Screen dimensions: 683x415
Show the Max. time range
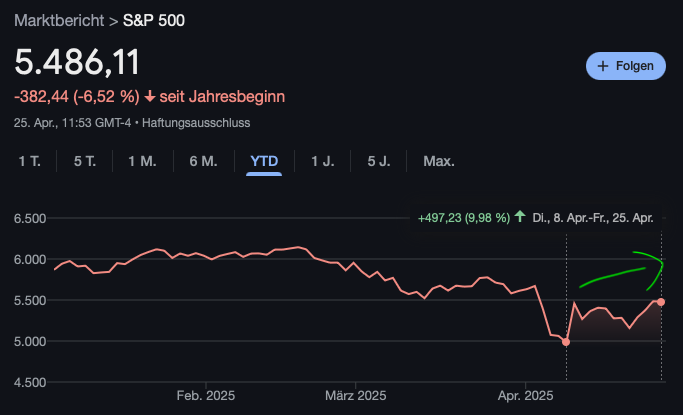tap(439, 161)
